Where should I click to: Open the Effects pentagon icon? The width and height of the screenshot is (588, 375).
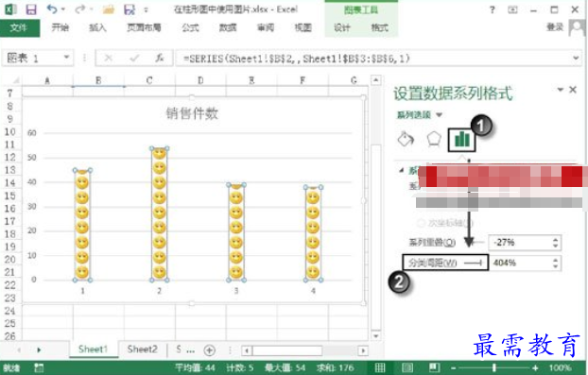(434, 139)
